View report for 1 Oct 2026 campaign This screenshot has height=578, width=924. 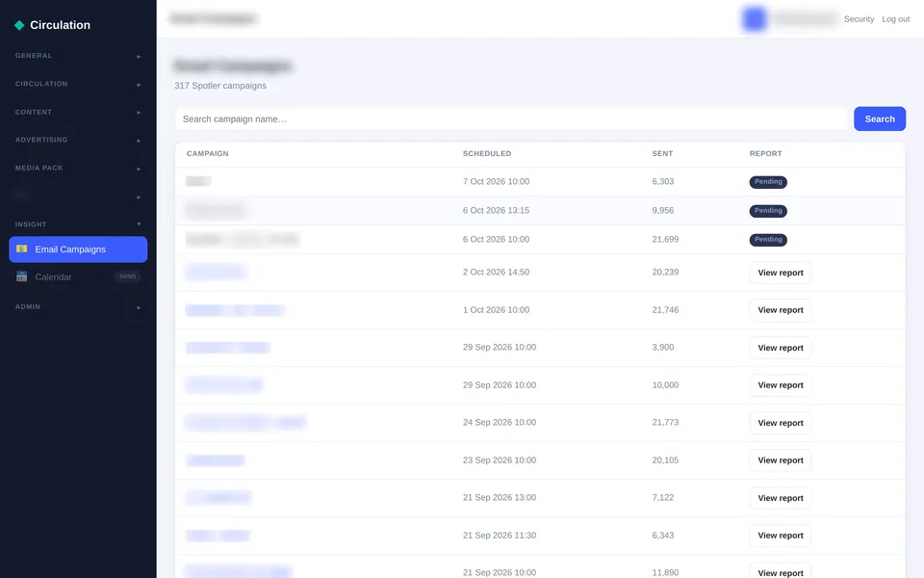tap(781, 309)
